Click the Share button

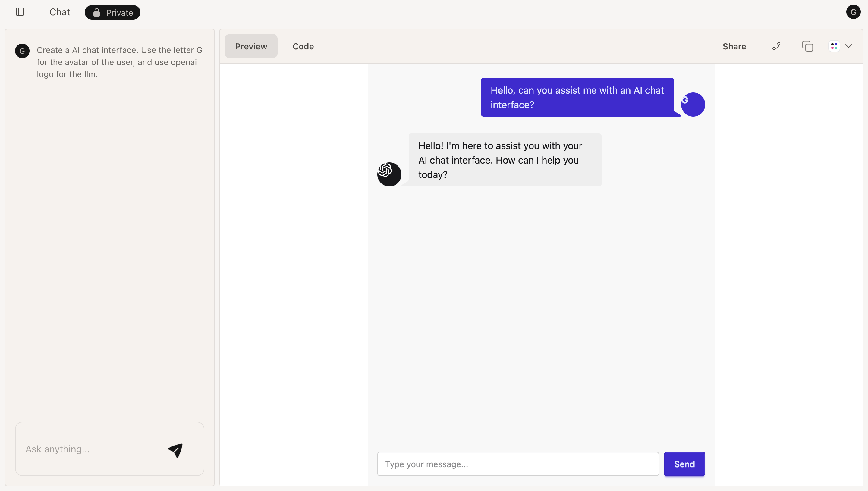tap(734, 46)
